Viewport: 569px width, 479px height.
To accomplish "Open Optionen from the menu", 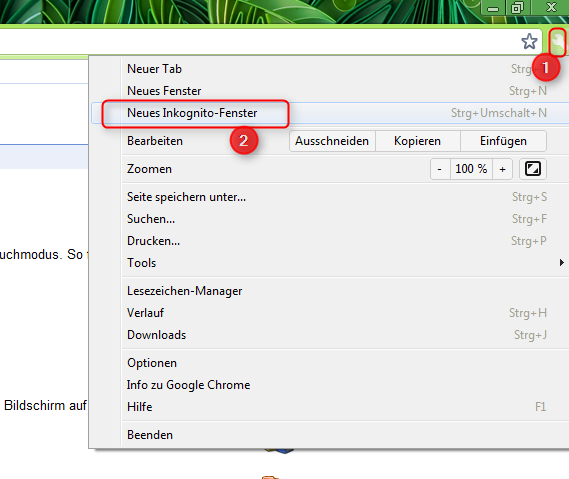I will click(x=330, y=363).
